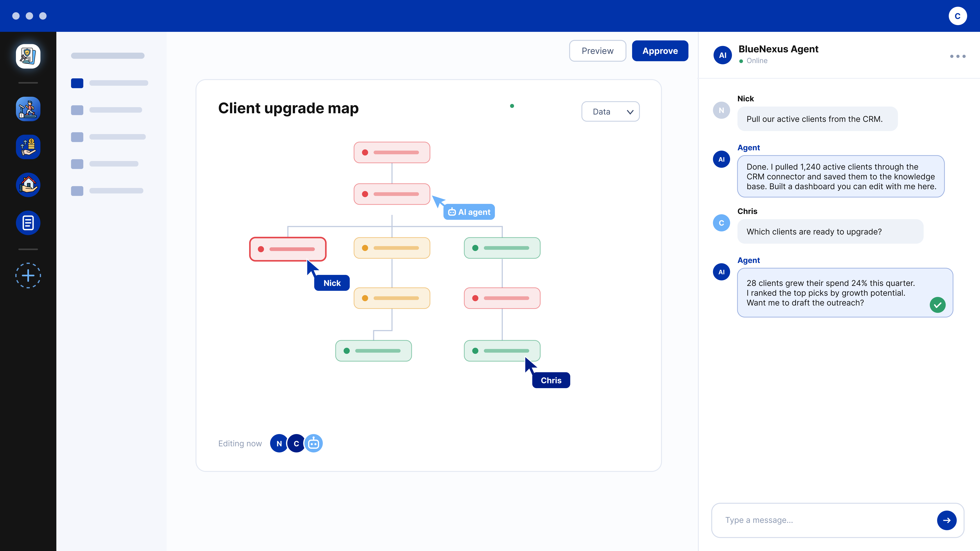Click AI avatar beside first Agent message
The height and width of the screenshot is (551, 980).
click(721, 159)
